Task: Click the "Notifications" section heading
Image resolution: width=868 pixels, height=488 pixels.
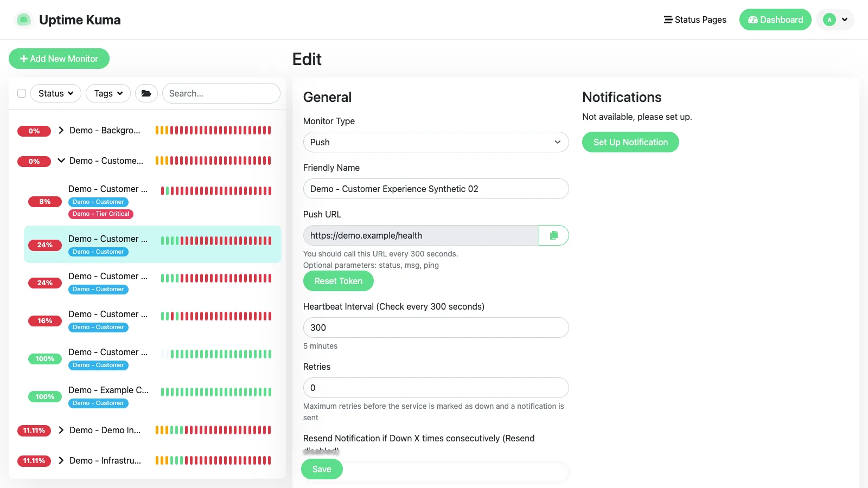Action: (622, 97)
